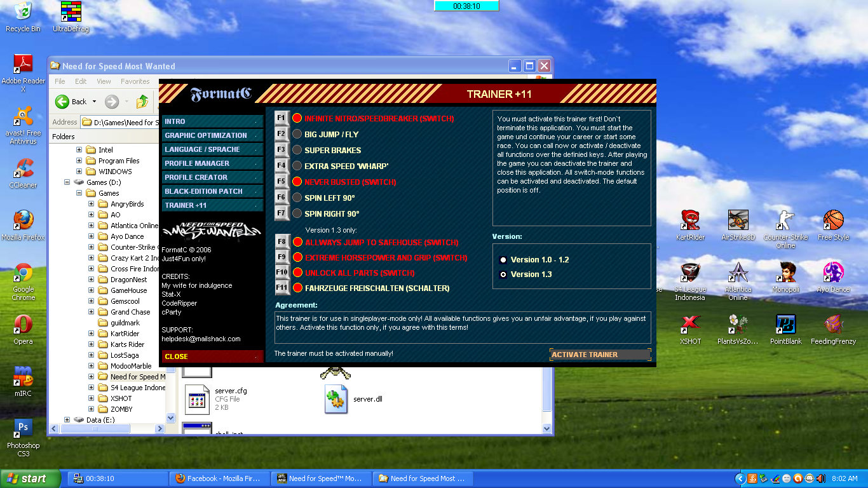Open the Mozilla Firefox desktop icon
The width and height of the screenshot is (868, 488).
click(24, 225)
